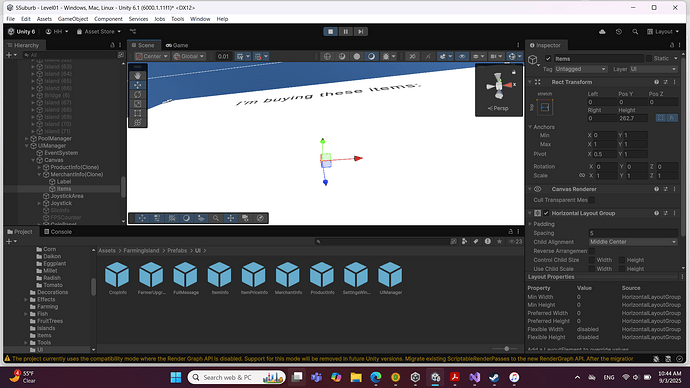This screenshot has width=690, height=388.
Task: Open the GameObject menu
Action: click(73, 19)
